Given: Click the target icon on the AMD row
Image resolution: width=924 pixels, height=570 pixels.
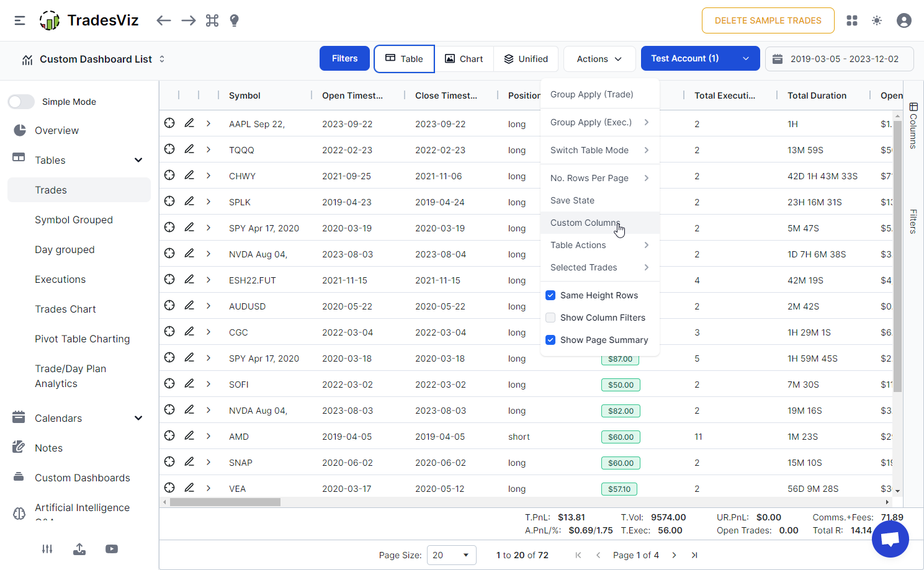Looking at the screenshot, I should (x=169, y=436).
